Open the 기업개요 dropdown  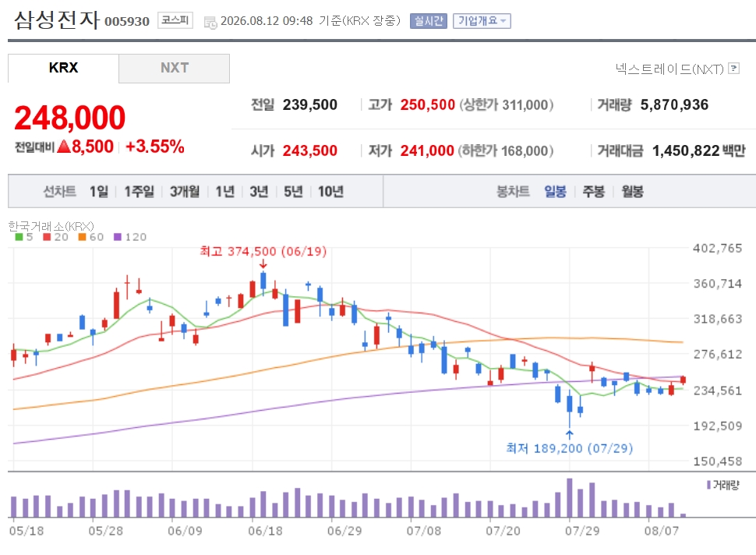(x=482, y=21)
